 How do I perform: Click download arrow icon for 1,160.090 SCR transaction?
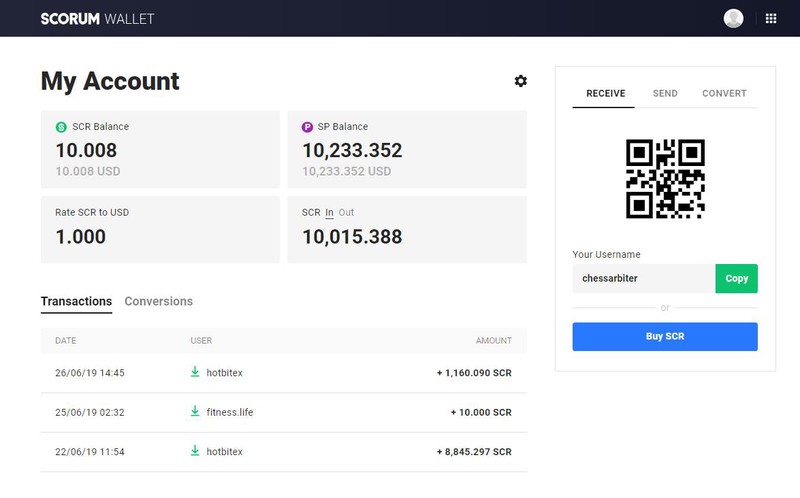click(x=195, y=372)
